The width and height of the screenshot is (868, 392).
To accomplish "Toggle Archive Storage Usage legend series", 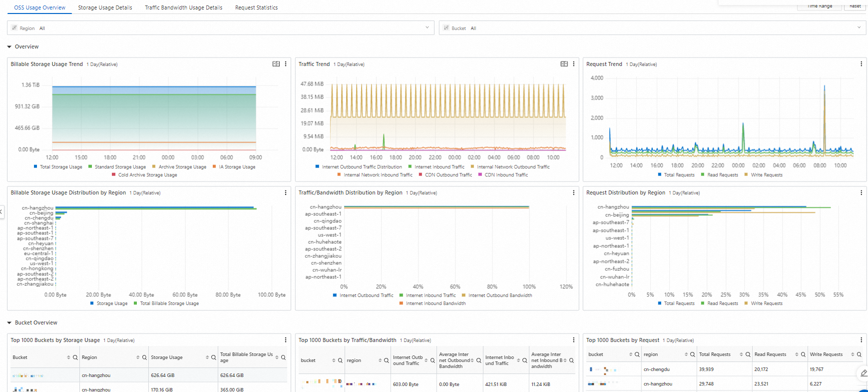I will (x=179, y=167).
